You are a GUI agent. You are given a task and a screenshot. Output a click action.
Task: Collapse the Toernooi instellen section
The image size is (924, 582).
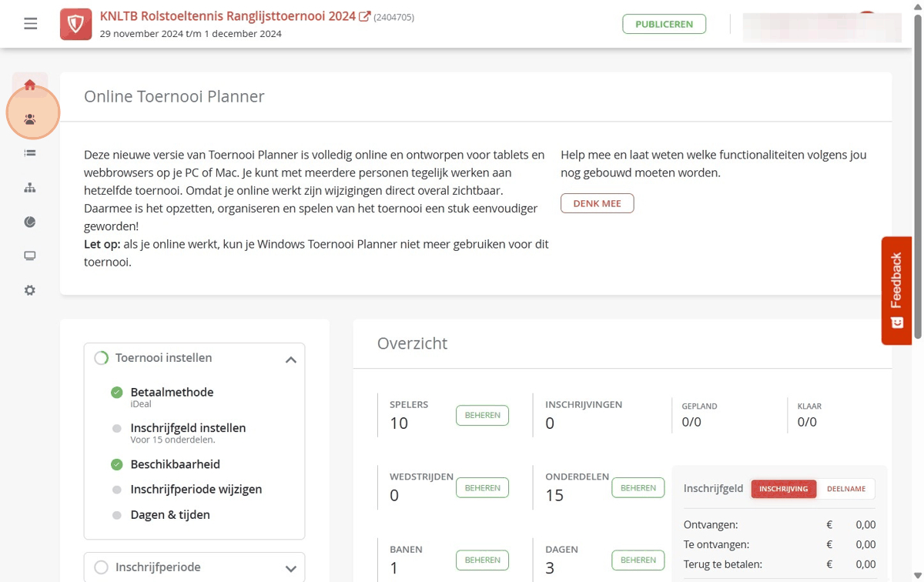pos(290,360)
